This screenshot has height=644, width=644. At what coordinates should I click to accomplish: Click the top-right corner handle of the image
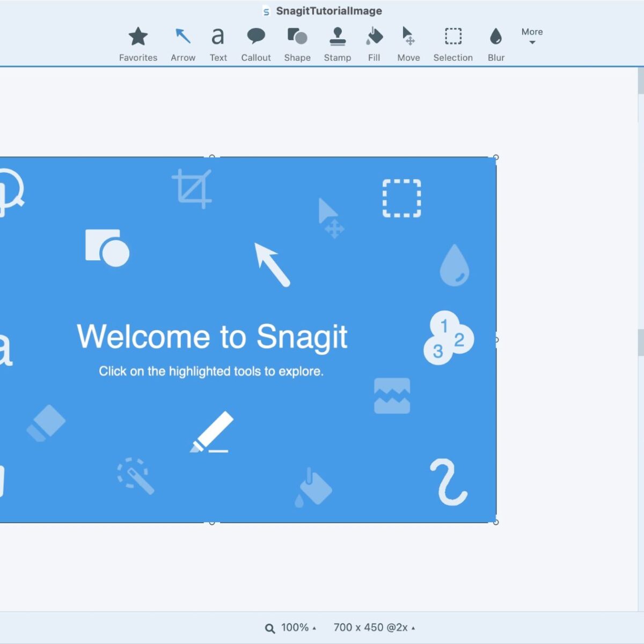pos(496,157)
